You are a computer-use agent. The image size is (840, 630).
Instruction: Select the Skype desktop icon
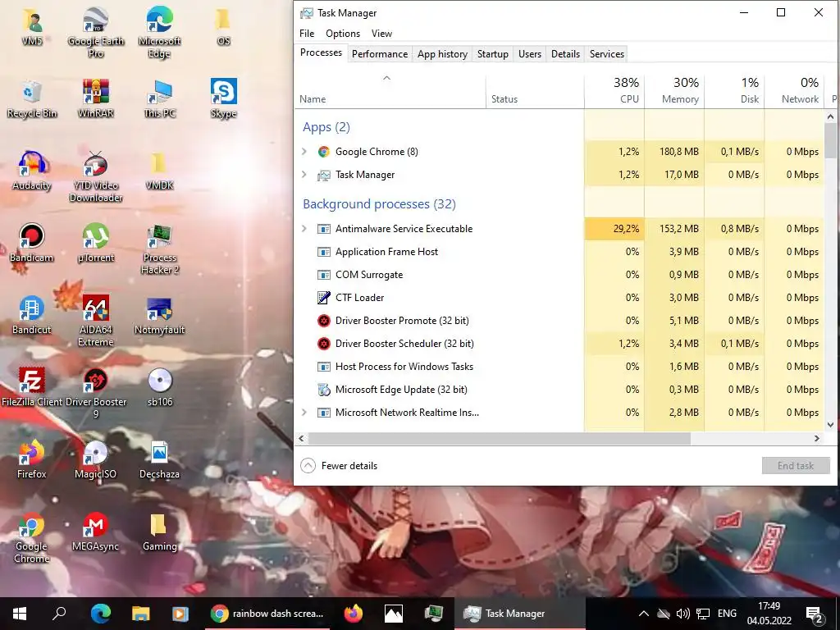point(223,99)
